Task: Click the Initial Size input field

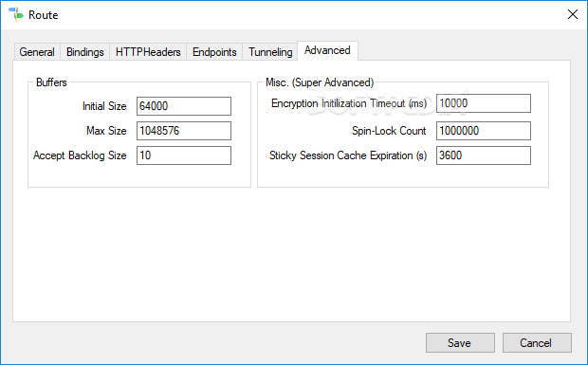Action: coord(184,106)
